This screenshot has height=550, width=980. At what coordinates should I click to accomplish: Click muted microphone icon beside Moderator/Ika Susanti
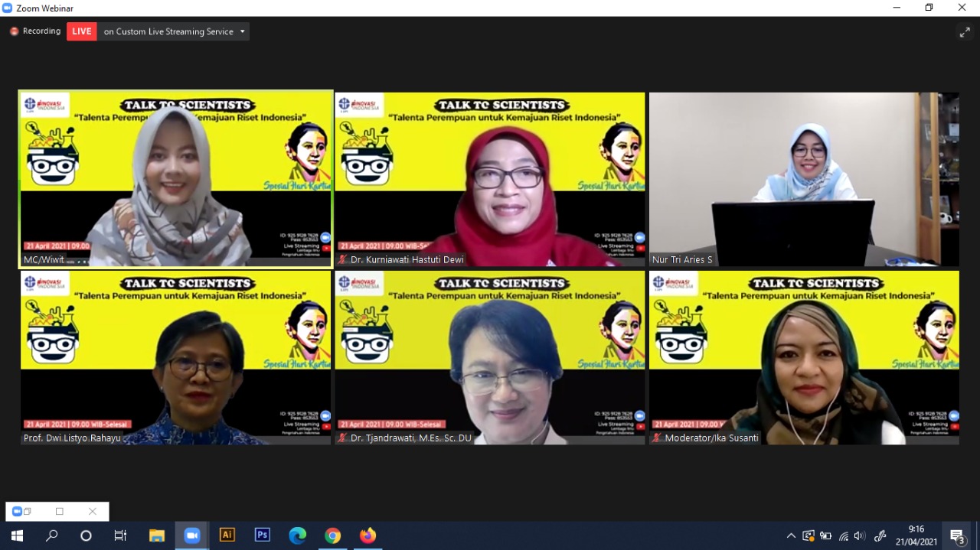coord(657,438)
